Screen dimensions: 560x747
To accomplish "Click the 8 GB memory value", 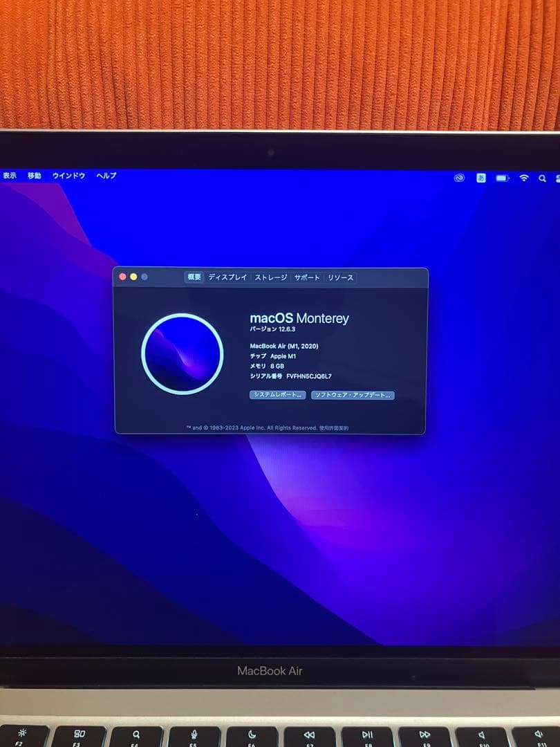I will click(277, 367).
